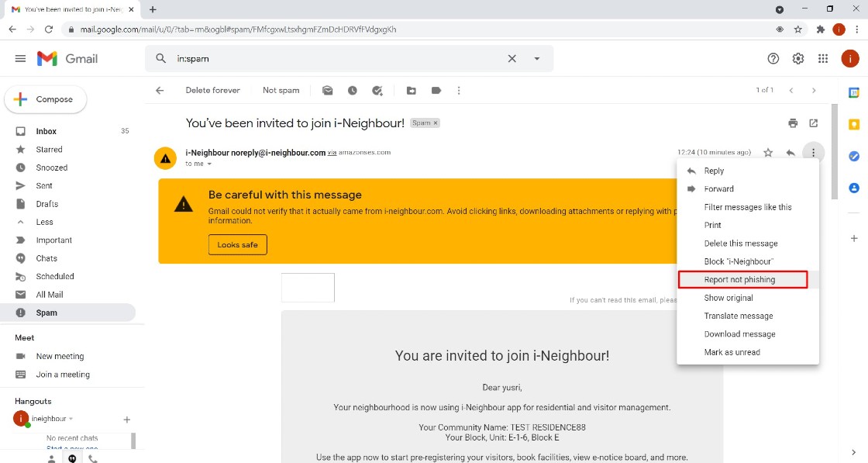Screen dimensions: 868x463
Task: Choose Show original
Action: 748,298
